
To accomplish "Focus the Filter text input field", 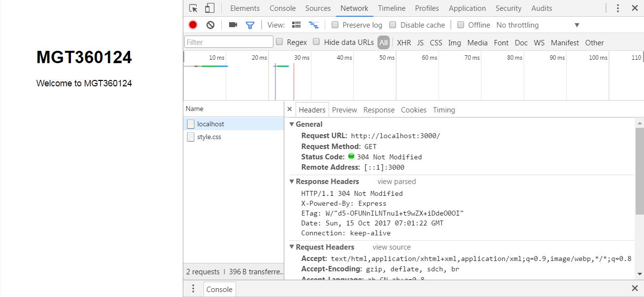I will coord(229,42).
